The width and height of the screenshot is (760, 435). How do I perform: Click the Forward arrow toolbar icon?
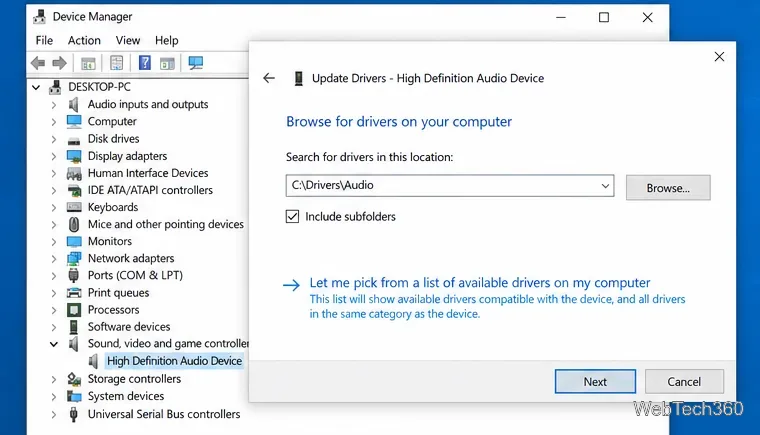coord(59,63)
